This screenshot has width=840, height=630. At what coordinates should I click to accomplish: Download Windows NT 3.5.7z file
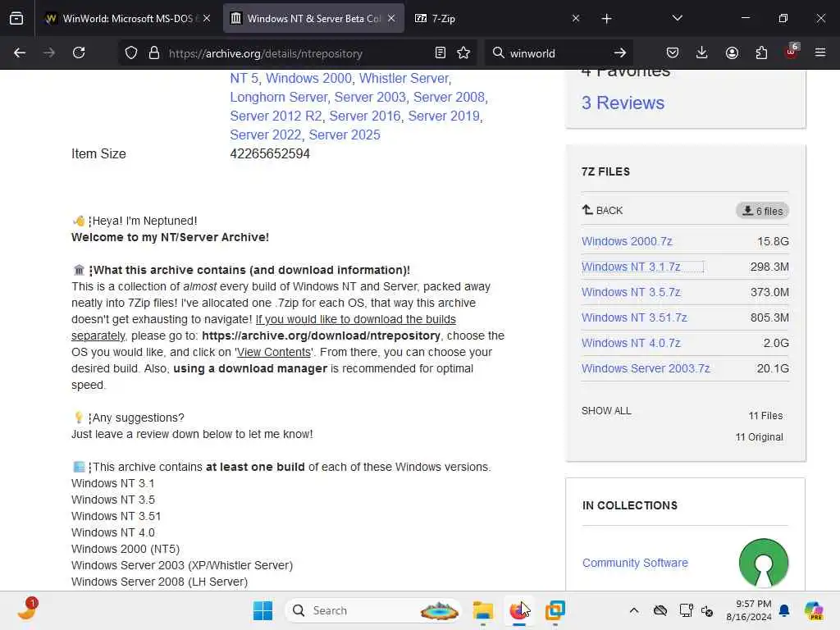pyautogui.click(x=631, y=292)
